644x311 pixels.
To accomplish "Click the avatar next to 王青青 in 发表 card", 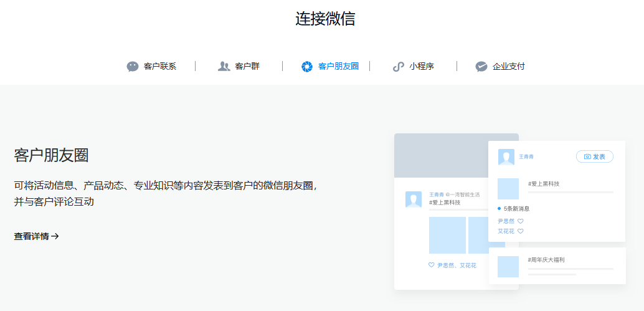I will (506, 157).
